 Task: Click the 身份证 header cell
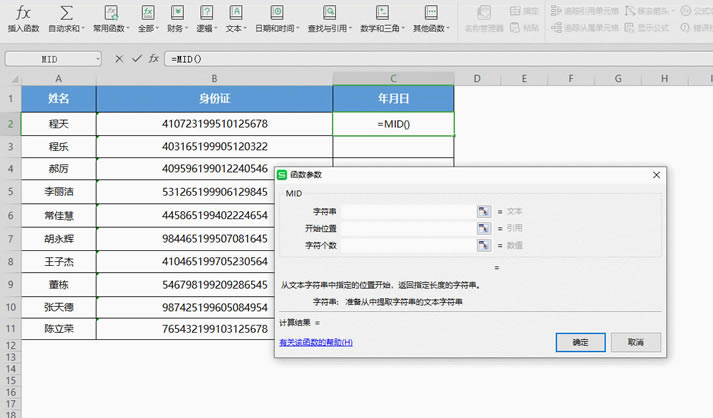(x=214, y=98)
